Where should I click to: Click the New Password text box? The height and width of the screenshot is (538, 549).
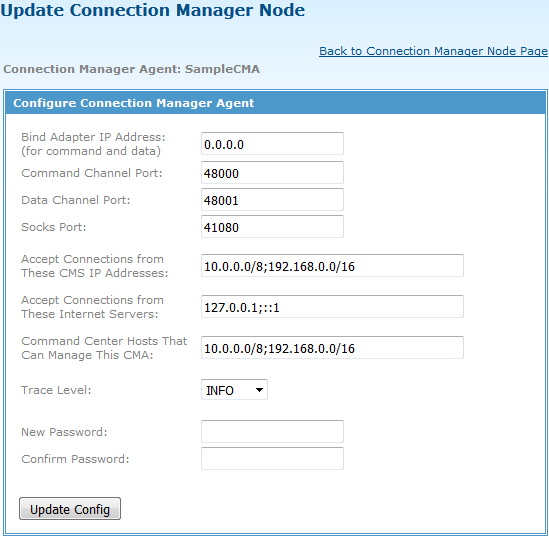tap(272, 432)
